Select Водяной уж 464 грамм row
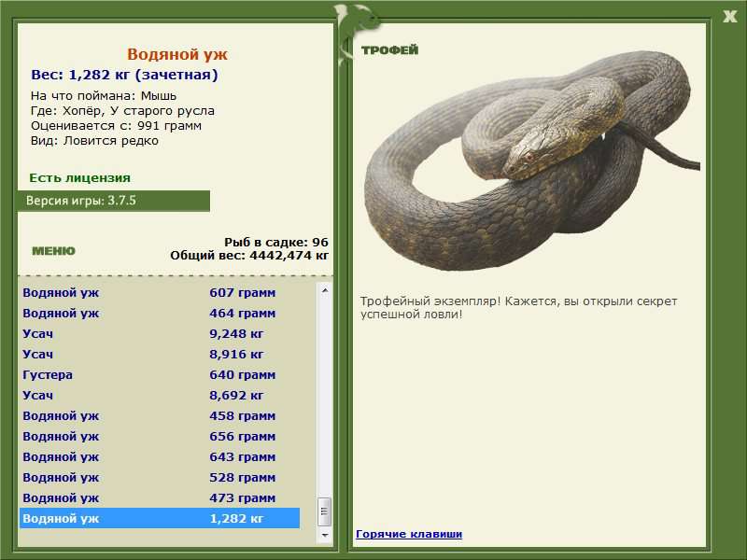This screenshot has height=560, width=747. [160, 313]
